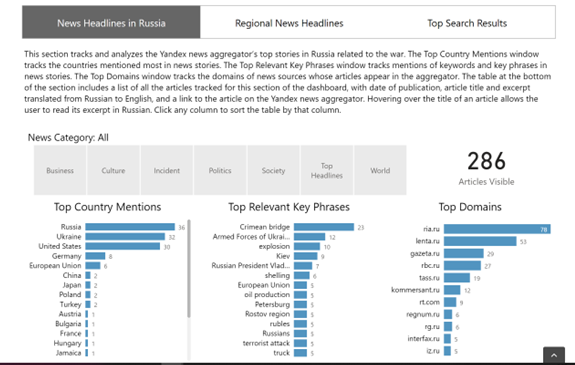Select the World news category

[x=380, y=170]
